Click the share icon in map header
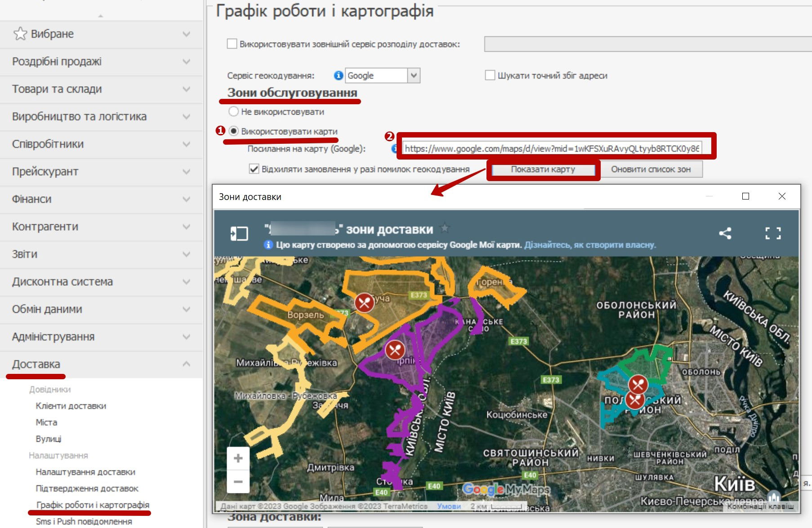The height and width of the screenshot is (528, 812). click(725, 233)
